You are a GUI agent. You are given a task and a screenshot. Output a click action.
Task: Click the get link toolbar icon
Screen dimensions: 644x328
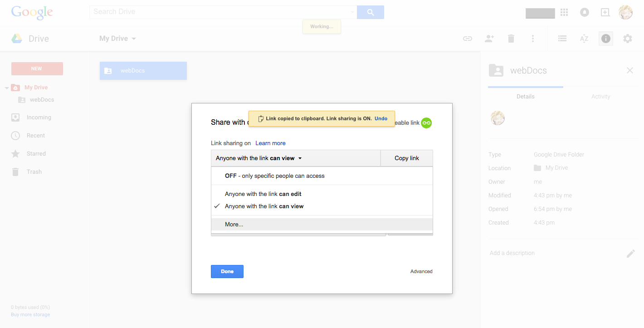[467, 39]
